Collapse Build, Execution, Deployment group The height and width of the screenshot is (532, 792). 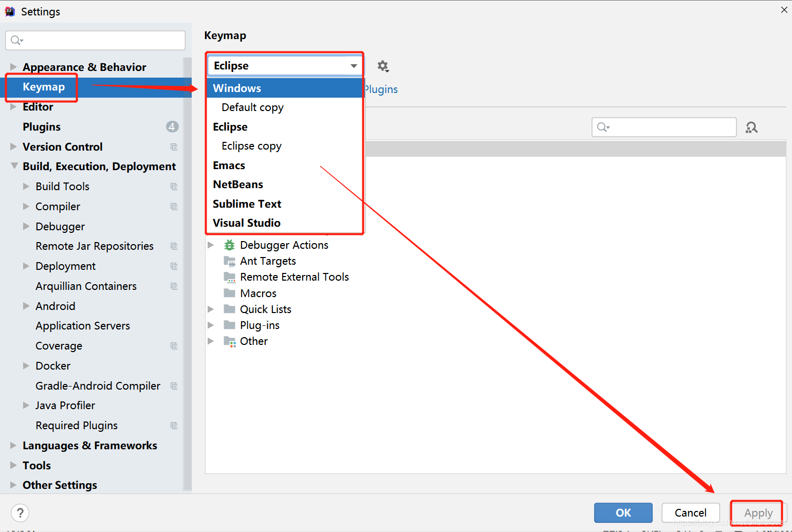(13, 166)
